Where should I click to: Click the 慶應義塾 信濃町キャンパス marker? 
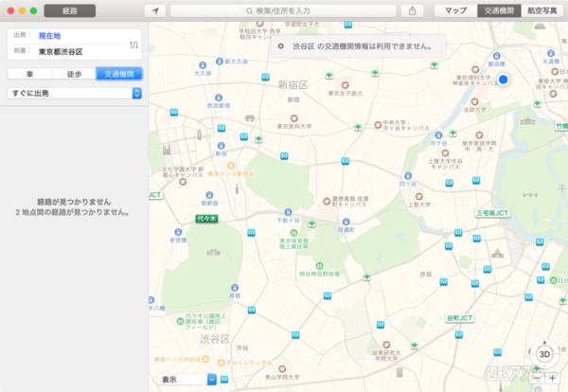tap(327, 201)
